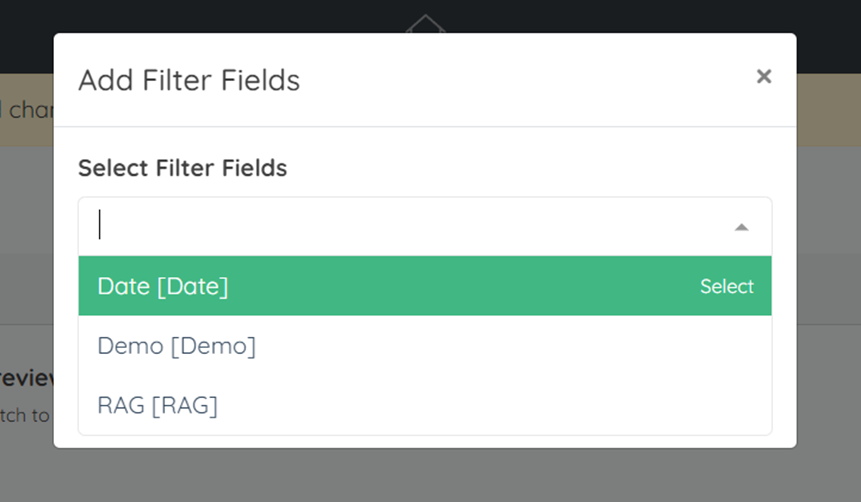Click the home icon behind the dialog
The width and height of the screenshot is (861, 502).
coord(426,24)
